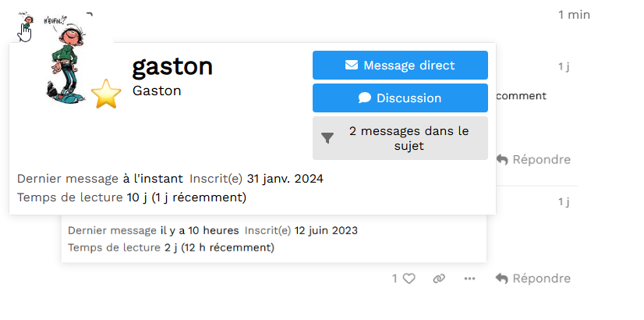The height and width of the screenshot is (320, 644).
Task: Click the Répondre link beside the card
Action: (x=533, y=159)
